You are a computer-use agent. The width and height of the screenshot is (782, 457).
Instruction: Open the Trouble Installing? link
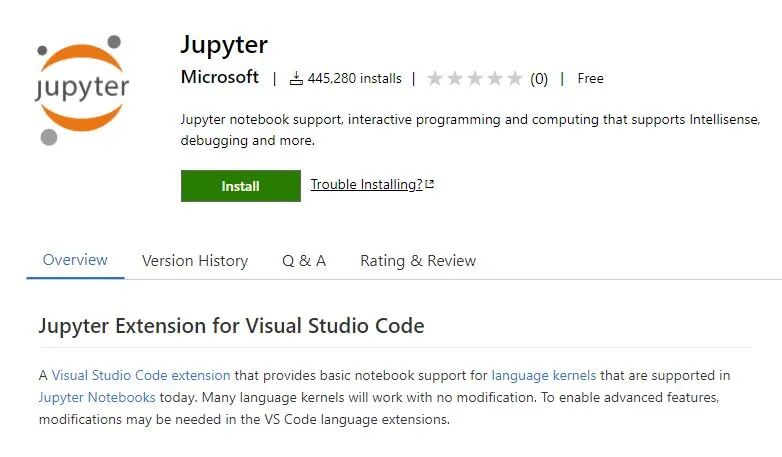point(366,185)
